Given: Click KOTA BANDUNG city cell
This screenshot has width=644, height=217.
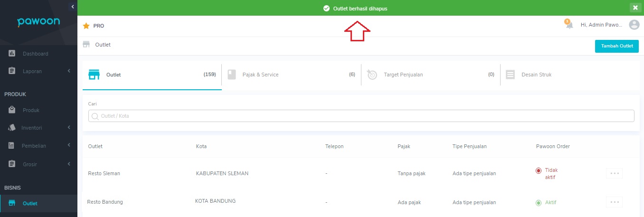Looking at the screenshot, I should tap(215, 201).
